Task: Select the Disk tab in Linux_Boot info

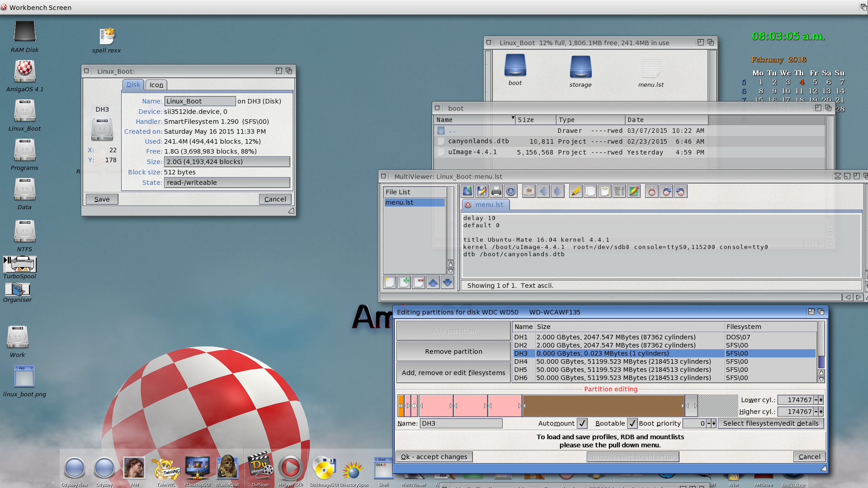Action: pos(133,84)
